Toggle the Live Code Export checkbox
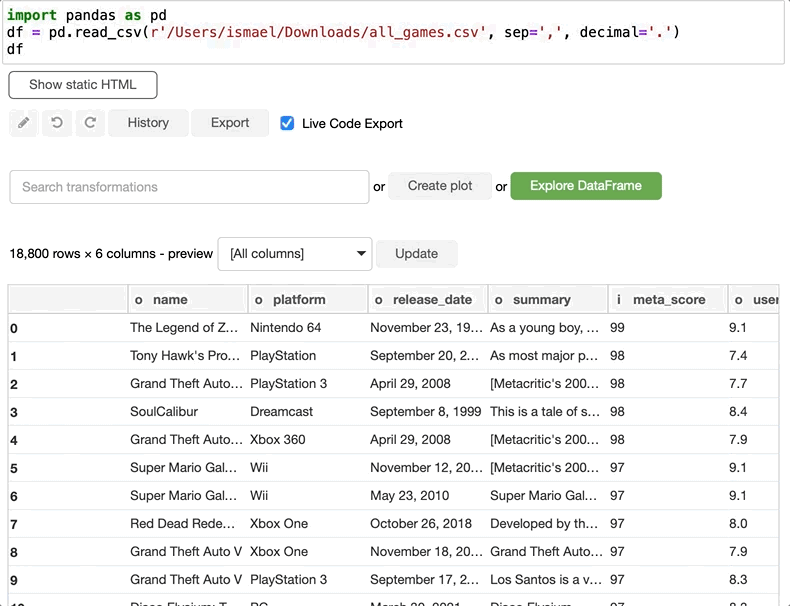Screen dimensions: 790x606 click(x=287, y=123)
